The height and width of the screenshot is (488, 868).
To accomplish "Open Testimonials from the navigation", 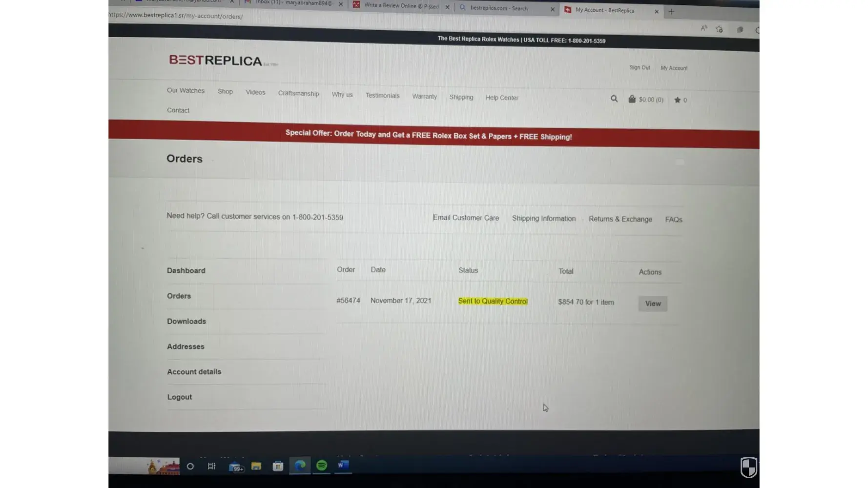I will click(383, 96).
